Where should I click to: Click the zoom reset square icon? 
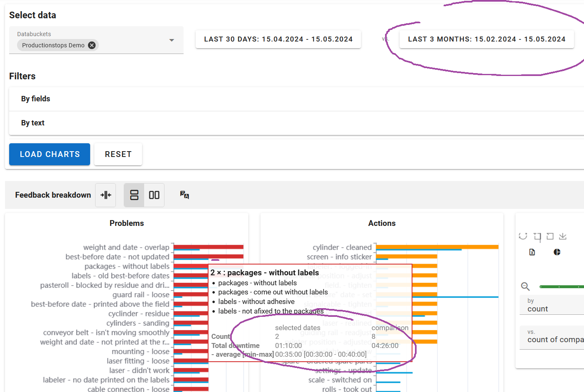pos(550,236)
